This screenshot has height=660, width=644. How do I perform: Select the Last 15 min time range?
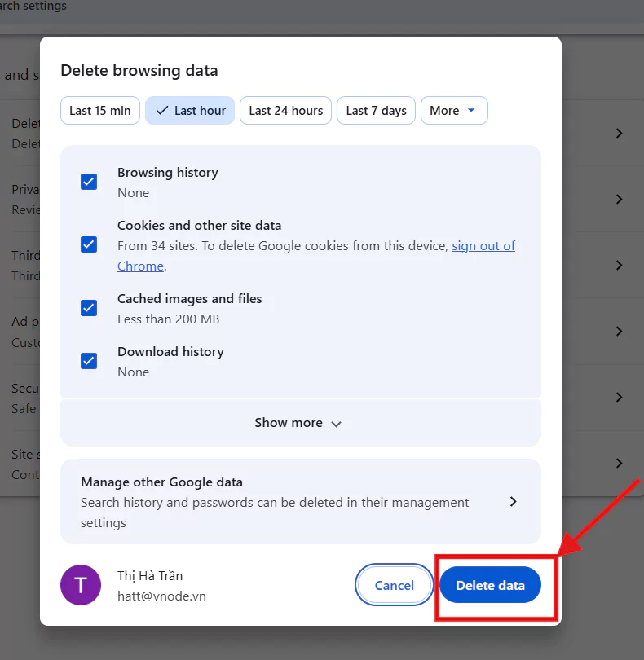click(x=100, y=111)
